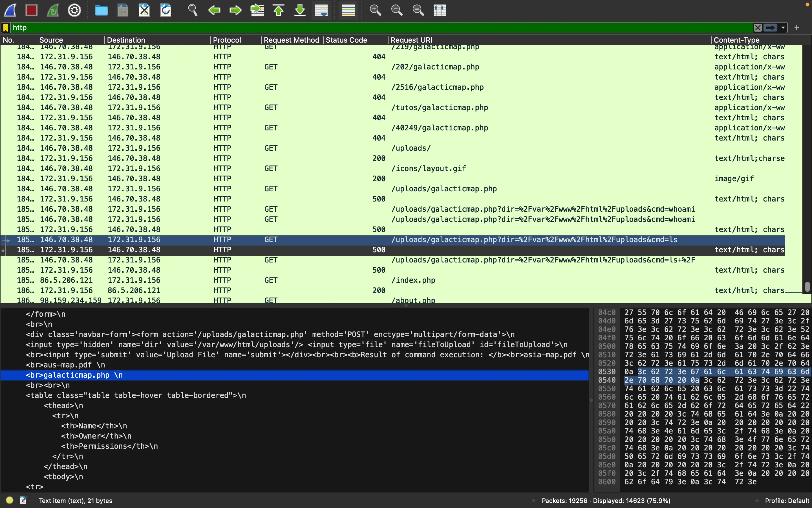Select the /2516/galacticmap.php request row

(x=392, y=87)
